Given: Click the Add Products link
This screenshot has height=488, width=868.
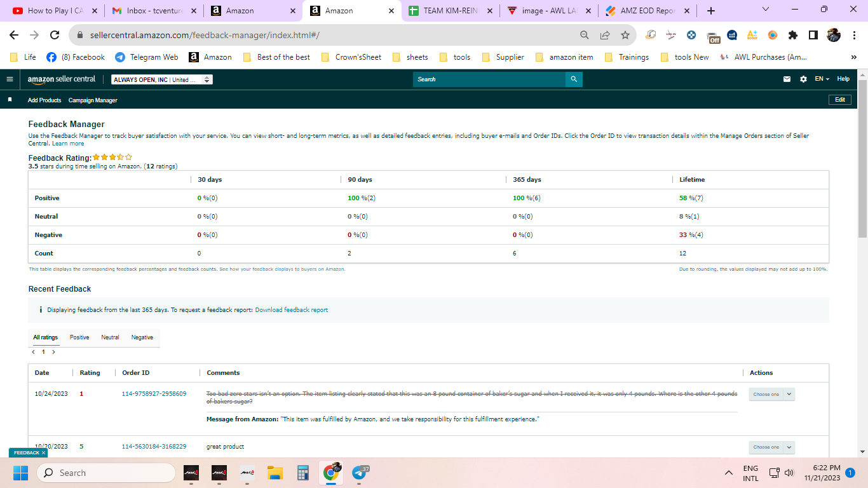Looking at the screenshot, I should [x=44, y=100].
